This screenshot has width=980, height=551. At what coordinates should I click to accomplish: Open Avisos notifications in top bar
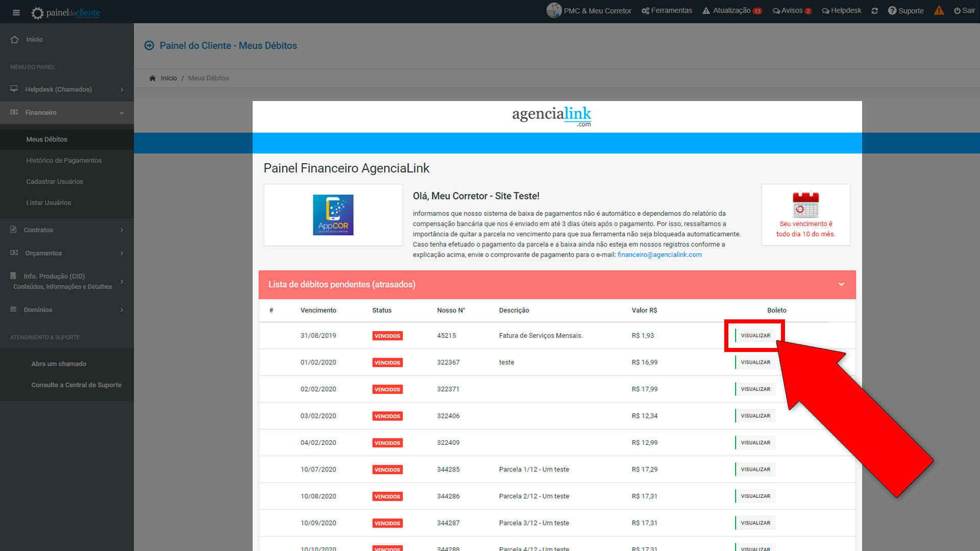pos(792,11)
